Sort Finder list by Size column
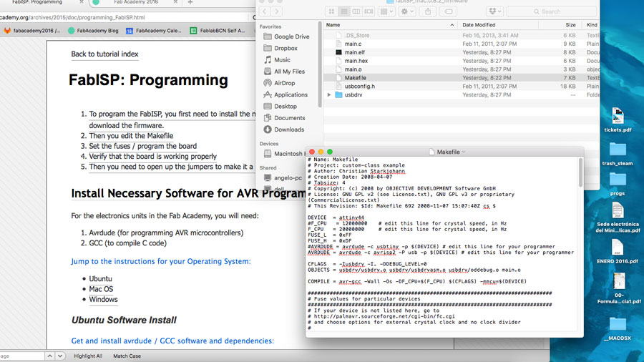This screenshot has width=644, height=362. (x=560, y=25)
